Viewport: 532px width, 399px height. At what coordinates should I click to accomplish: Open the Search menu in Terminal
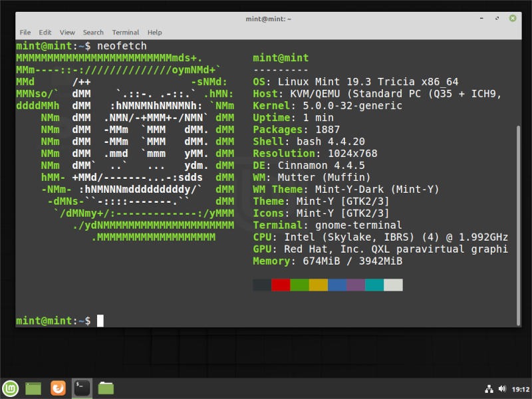(93, 32)
